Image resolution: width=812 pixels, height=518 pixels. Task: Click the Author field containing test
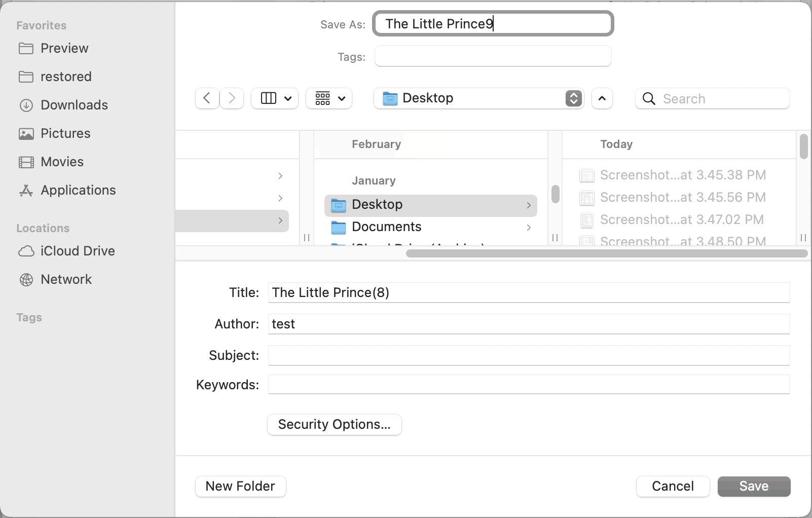pyautogui.click(x=529, y=324)
